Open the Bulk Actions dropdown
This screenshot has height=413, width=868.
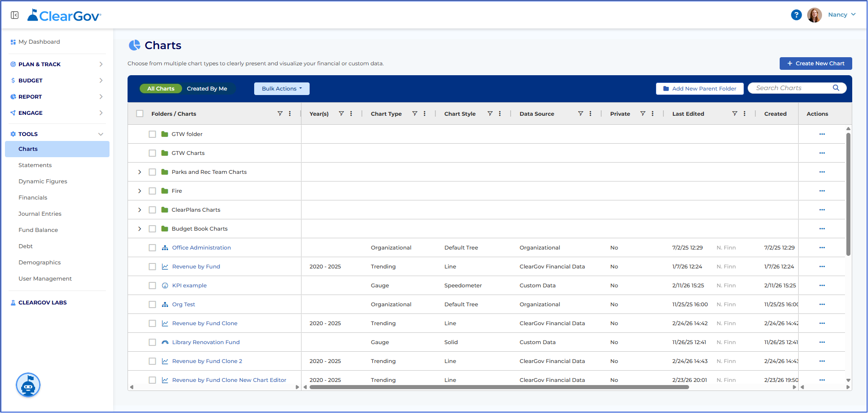[x=282, y=89]
